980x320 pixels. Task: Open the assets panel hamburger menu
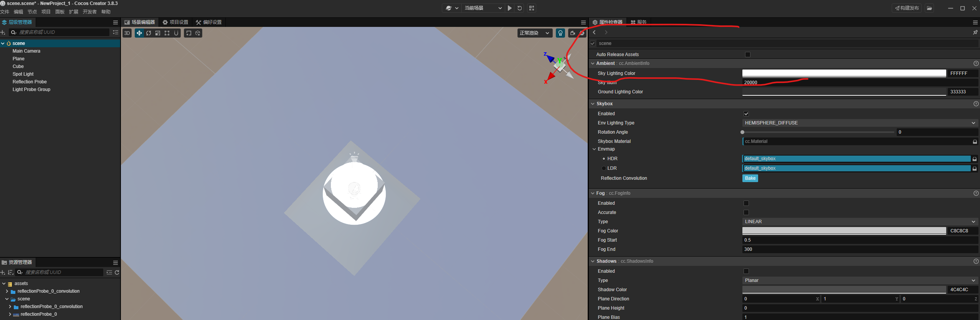click(x=116, y=262)
